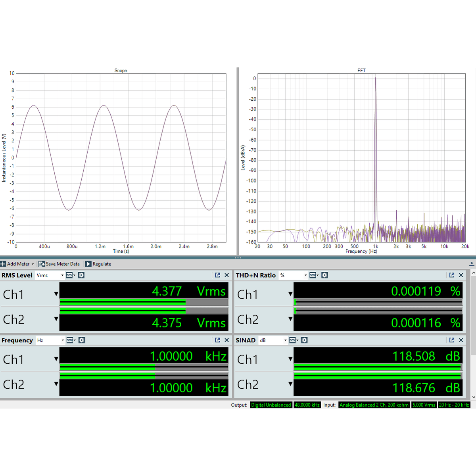This screenshot has height=476, width=476.
Task: Open Add Meter dropdown arrow
Action: [33, 264]
